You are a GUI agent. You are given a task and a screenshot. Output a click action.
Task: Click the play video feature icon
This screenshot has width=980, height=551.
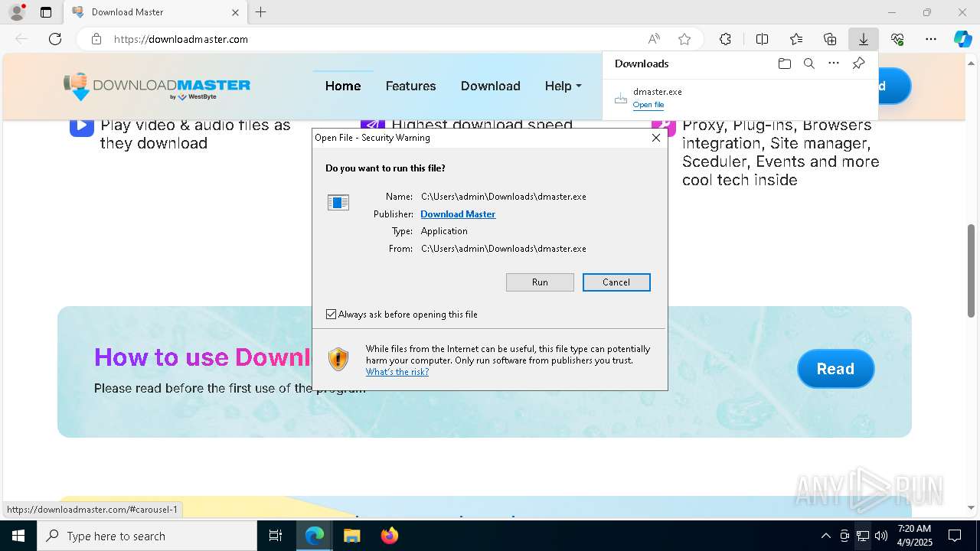[82, 126]
